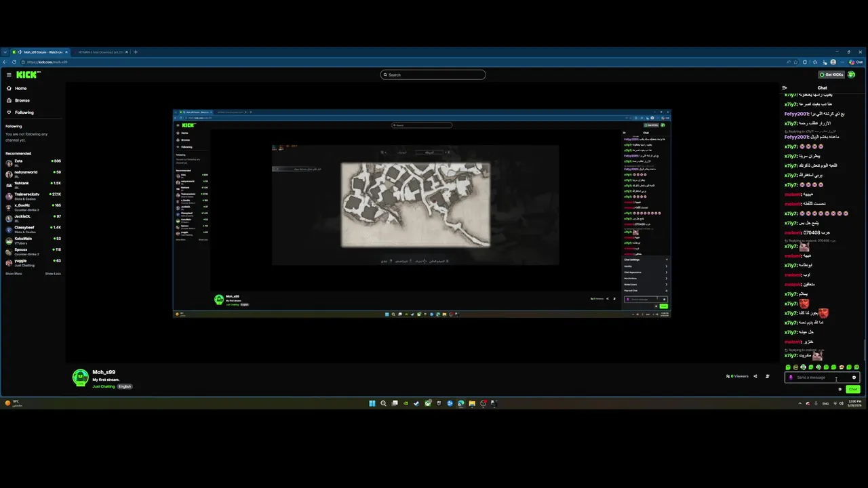This screenshot has width=868, height=488.
Task: Open the browser tab list dropdown
Action: coord(5,52)
